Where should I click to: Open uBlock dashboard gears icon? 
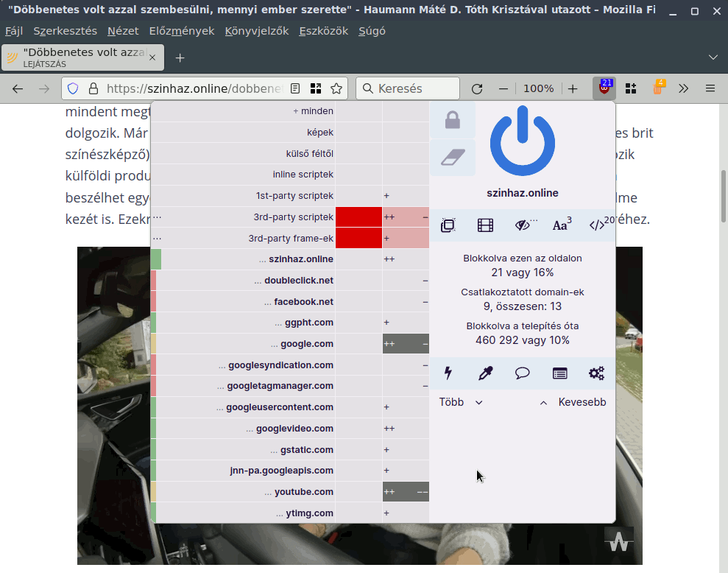click(597, 373)
